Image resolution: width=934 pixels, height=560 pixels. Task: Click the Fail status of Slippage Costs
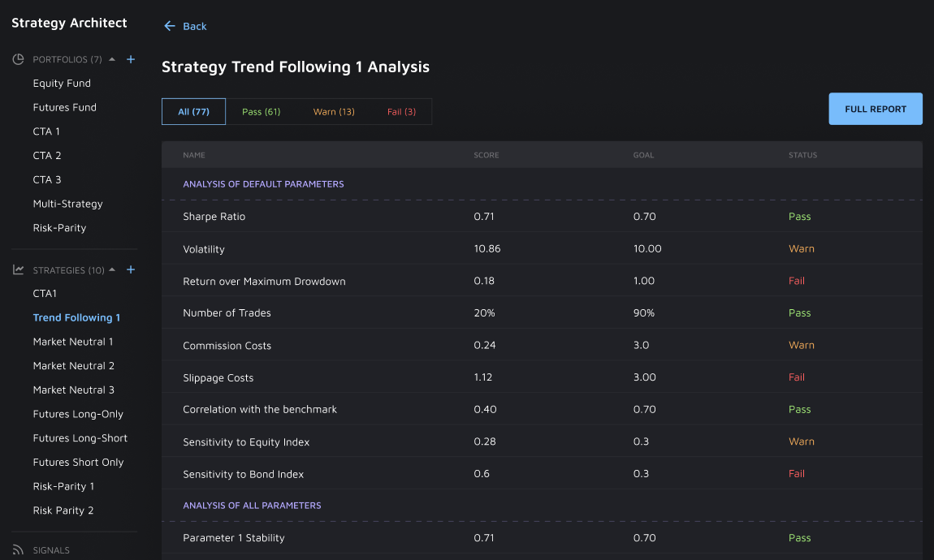pos(797,377)
